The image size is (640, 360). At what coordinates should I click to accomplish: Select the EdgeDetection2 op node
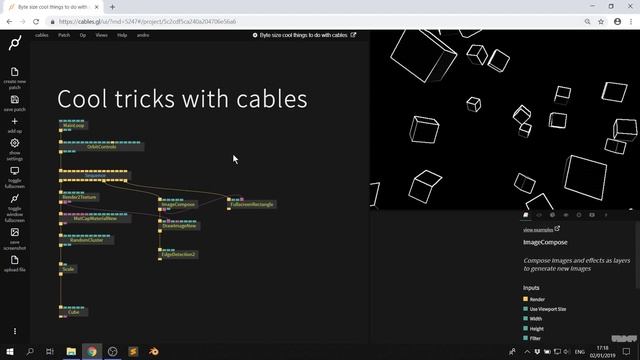pos(178,255)
